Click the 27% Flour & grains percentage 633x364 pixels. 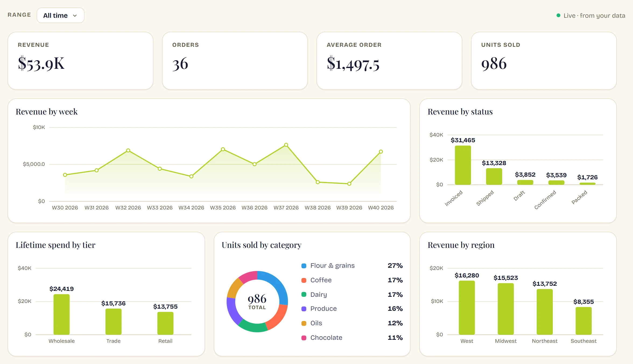[395, 266]
